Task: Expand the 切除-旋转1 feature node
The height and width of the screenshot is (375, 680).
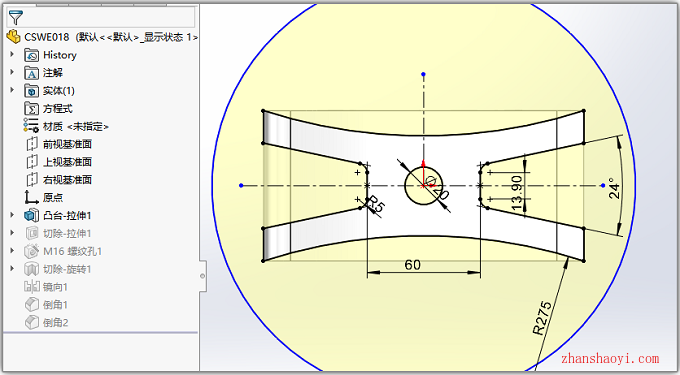Action: point(12,269)
